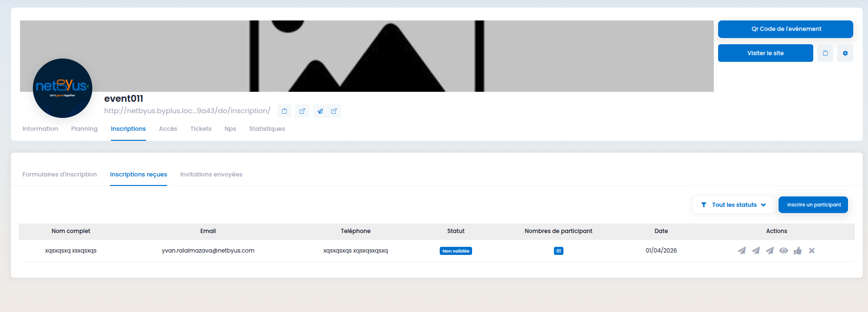Click the external link icon right of the clipboard
This screenshot has height=312, width=868.
302,111
